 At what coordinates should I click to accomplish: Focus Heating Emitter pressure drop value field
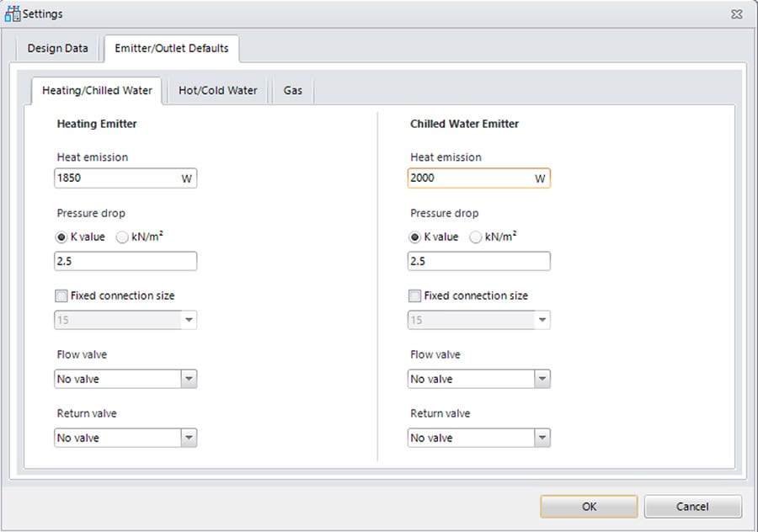[x=125, y=261]
